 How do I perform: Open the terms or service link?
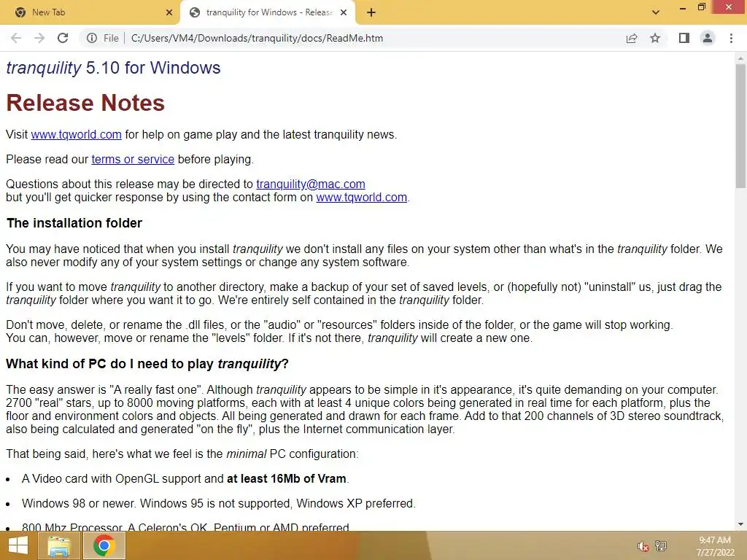(133, 160)
